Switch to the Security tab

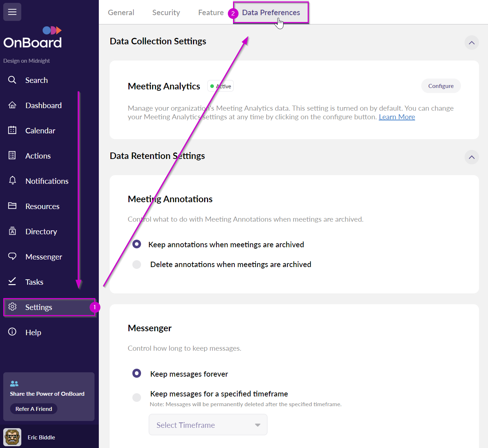(166, 13)
